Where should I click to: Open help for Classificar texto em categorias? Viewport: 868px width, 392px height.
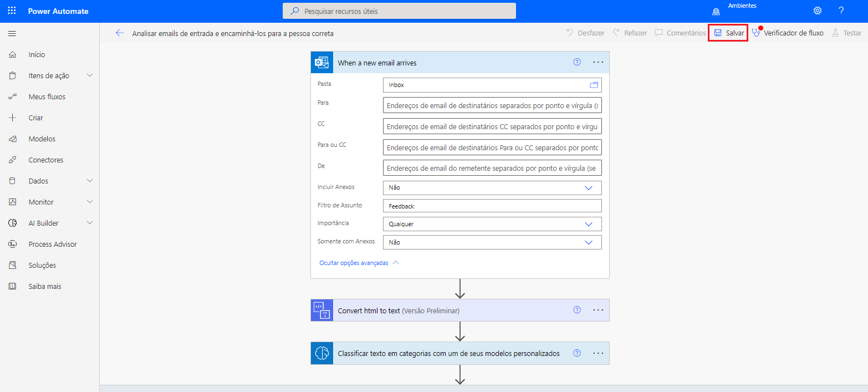click(577, 353)
